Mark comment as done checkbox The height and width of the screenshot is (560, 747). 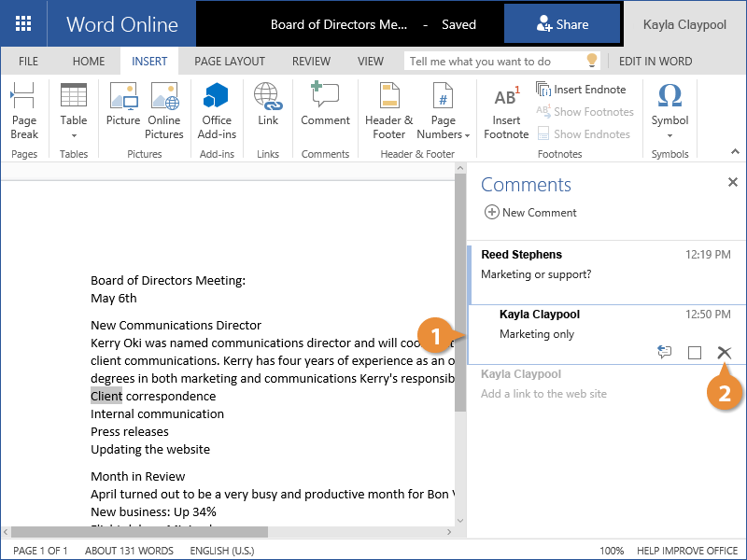click(694, 352)
